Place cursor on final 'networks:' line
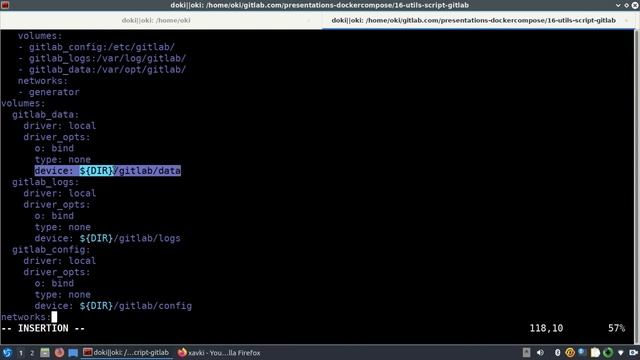This screenshot has width=640, height=360. [x=26, y=317]
